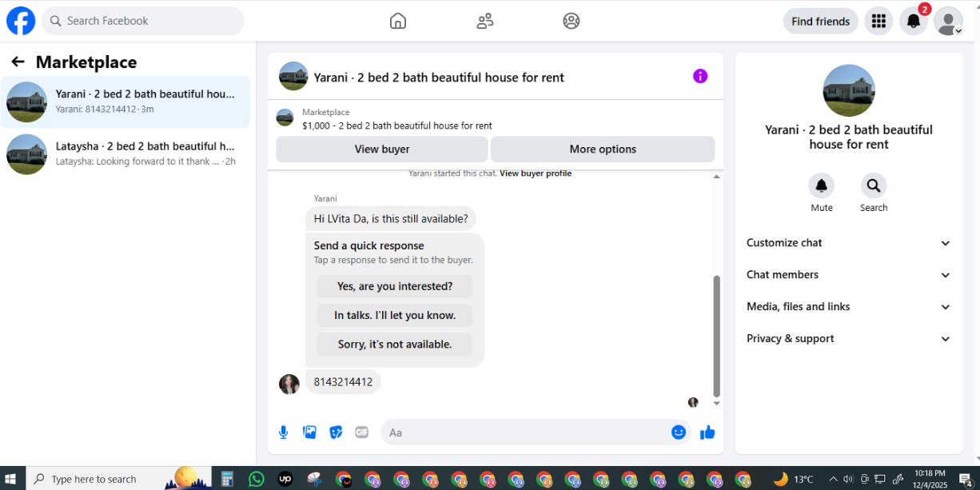Open the notifications bell with badge
Screen dimensions: 980x490
(x=914, y=22)
